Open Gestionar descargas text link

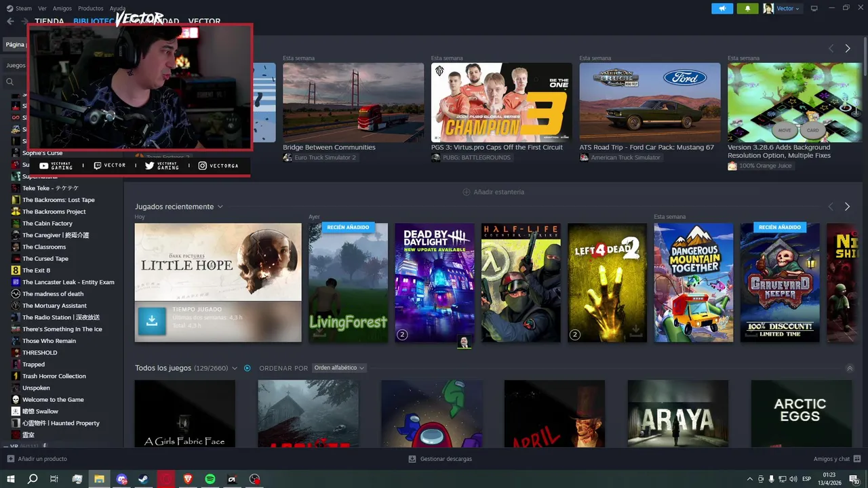(x=446, y=459)
